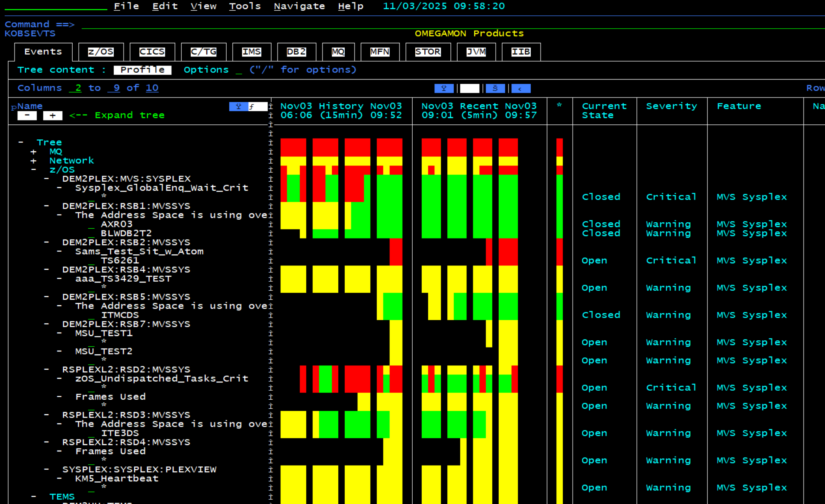Click the blue Ÿ scroll icon beside Columns
Viewport: 825px width, 504px height.
click(444, 88)
